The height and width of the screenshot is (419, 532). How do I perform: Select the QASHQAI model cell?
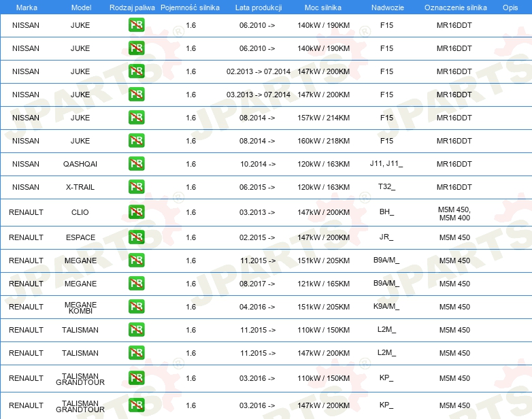pyautogui.click(x=80, y=164)
